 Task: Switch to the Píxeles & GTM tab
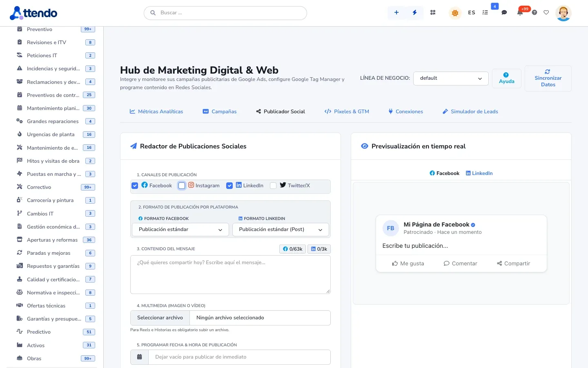pos(347,112)
